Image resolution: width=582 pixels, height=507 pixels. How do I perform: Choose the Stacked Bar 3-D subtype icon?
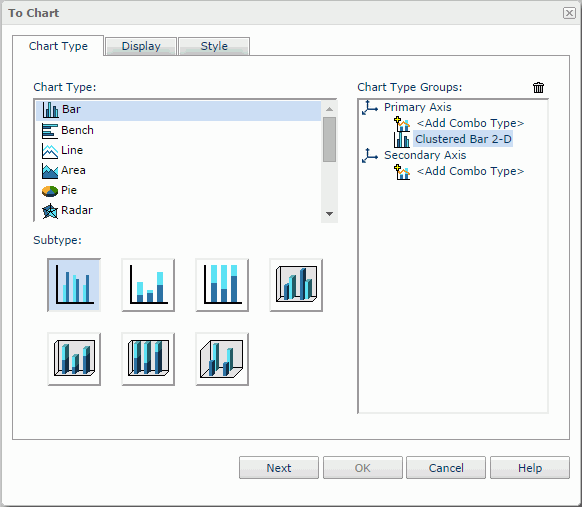[x=74, y=359]
